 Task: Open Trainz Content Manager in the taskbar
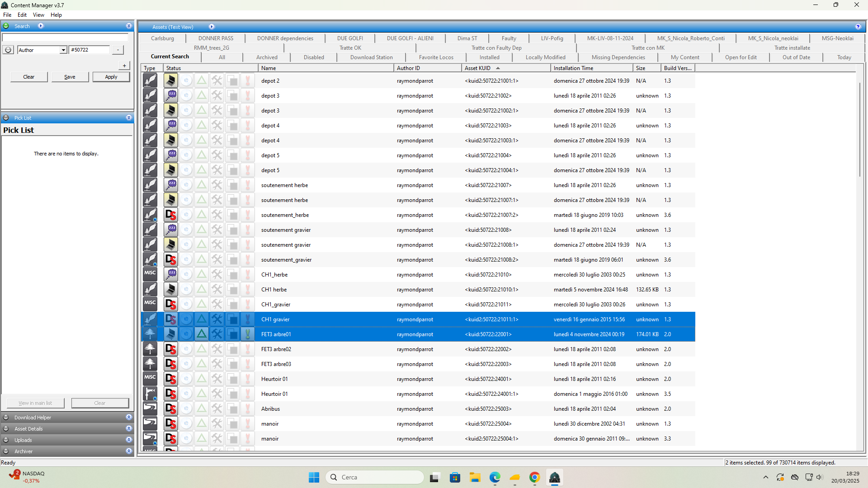click(555, 477)
